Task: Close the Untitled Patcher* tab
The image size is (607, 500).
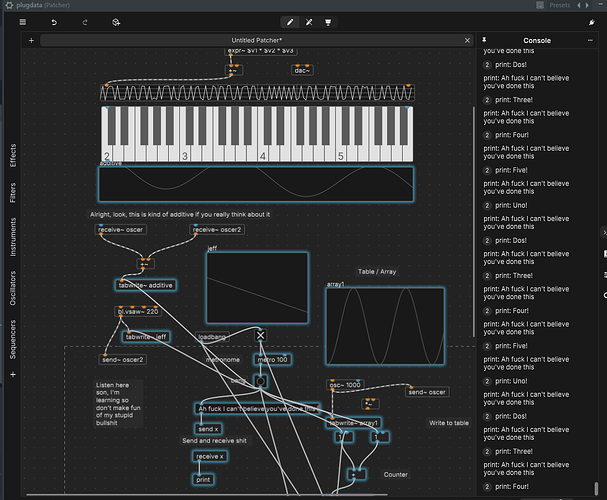Action: click(x=467, y=40)
